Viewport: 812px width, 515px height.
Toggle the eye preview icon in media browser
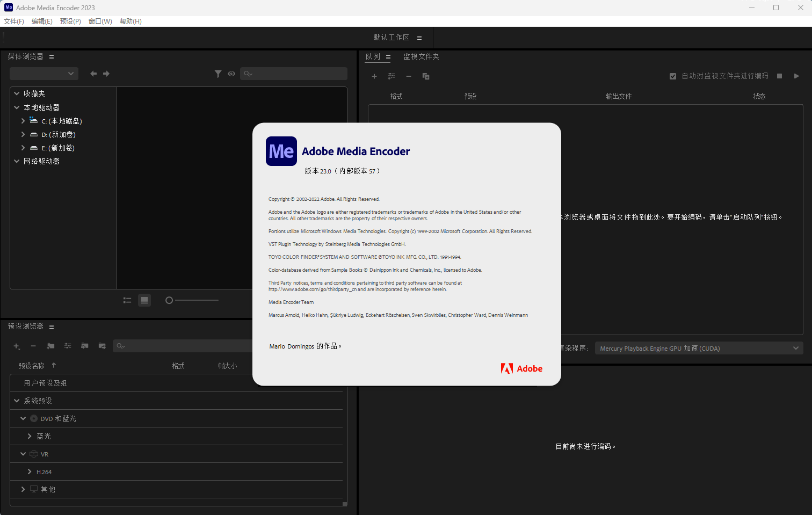point(231,74)
